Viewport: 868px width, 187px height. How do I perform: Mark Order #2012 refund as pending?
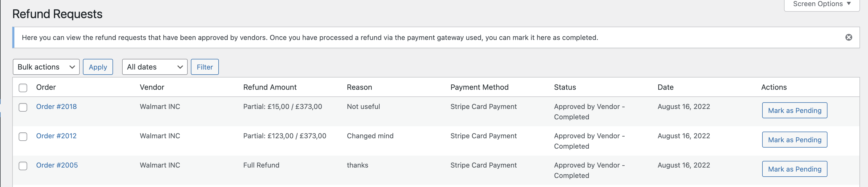pyautogui.click(x=794, y=140)
